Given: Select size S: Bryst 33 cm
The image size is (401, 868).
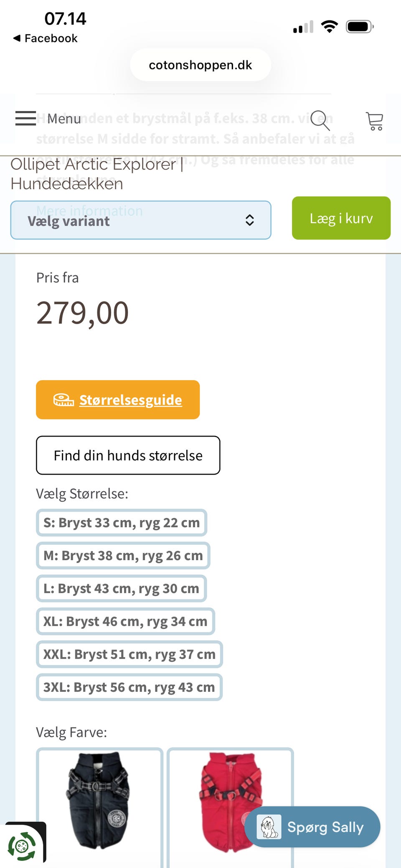Looking at the screenshot, I should tap(122, 523).
